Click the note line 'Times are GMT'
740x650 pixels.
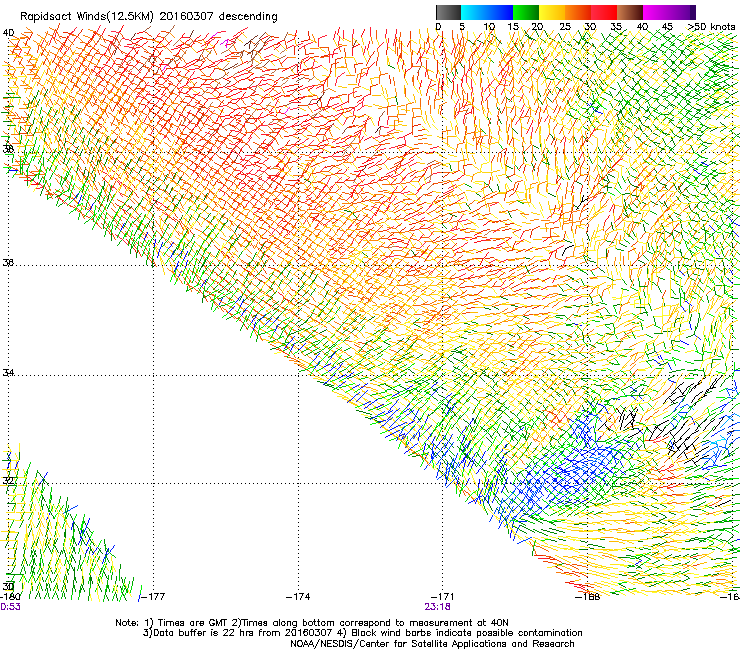(x=193, y=623)
